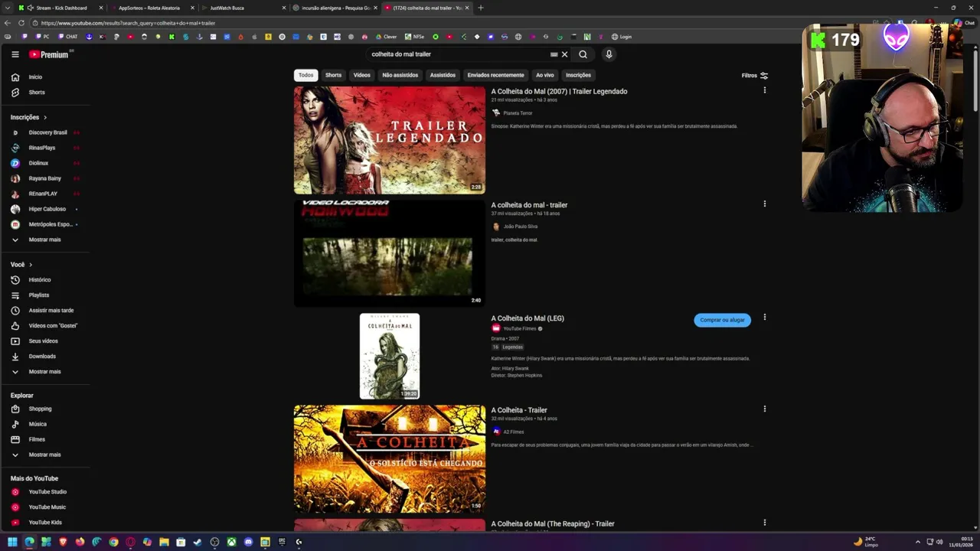Image resolution: width=980 pixels, height=551 pixels.
Task: Select the Enviados recentemente filter chip
Action: [x=495, y=75]
